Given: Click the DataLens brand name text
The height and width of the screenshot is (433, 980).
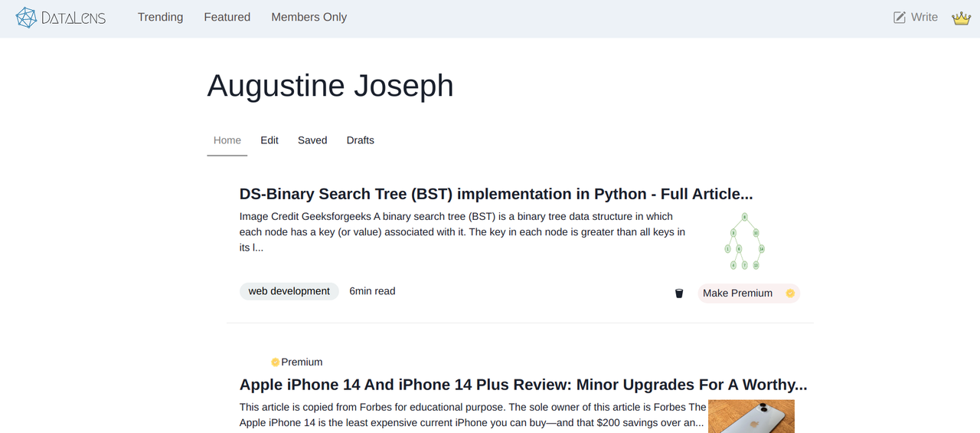Looking at the screenshot, I should pyautogui.click(x=74, y=18).
